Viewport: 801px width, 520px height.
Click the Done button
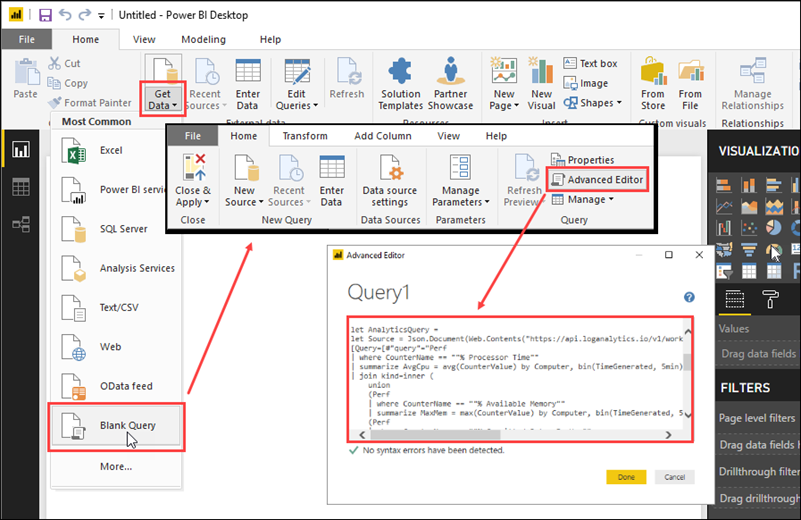coord(626,477)
